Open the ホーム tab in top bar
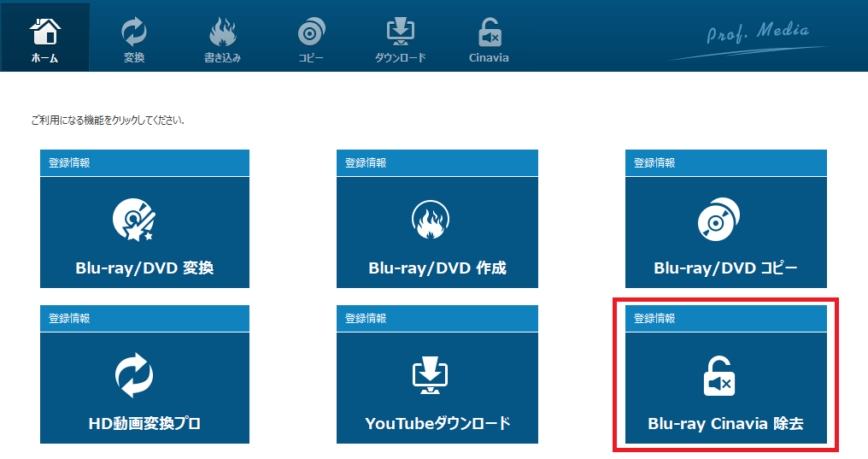This screenshot has height=459, width=868. click(44, 37)
